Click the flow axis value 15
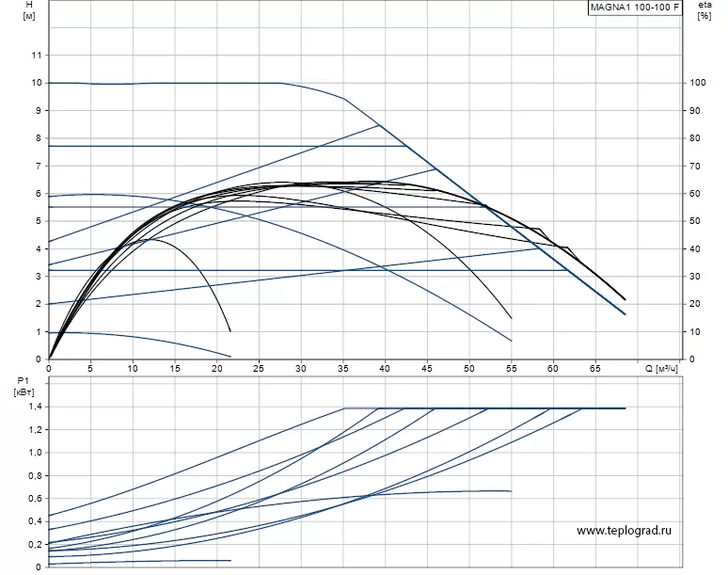728x575 pixels. pyautogui.click(x=175, y=369)
